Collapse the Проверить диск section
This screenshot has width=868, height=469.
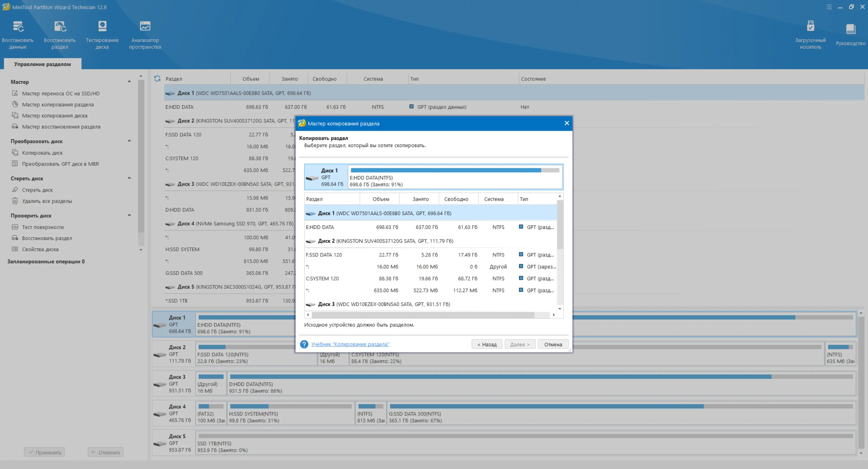pyautogui.click(x=129, y=215)
